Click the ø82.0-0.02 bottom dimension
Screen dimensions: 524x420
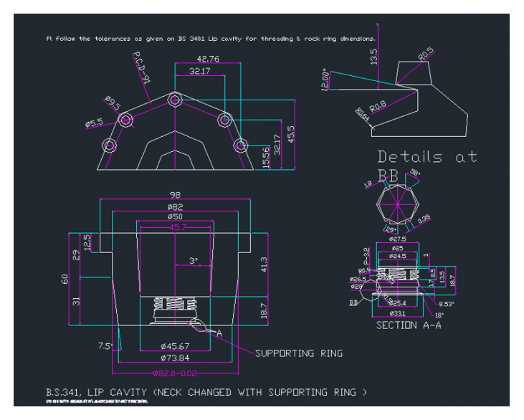point(176,373)
